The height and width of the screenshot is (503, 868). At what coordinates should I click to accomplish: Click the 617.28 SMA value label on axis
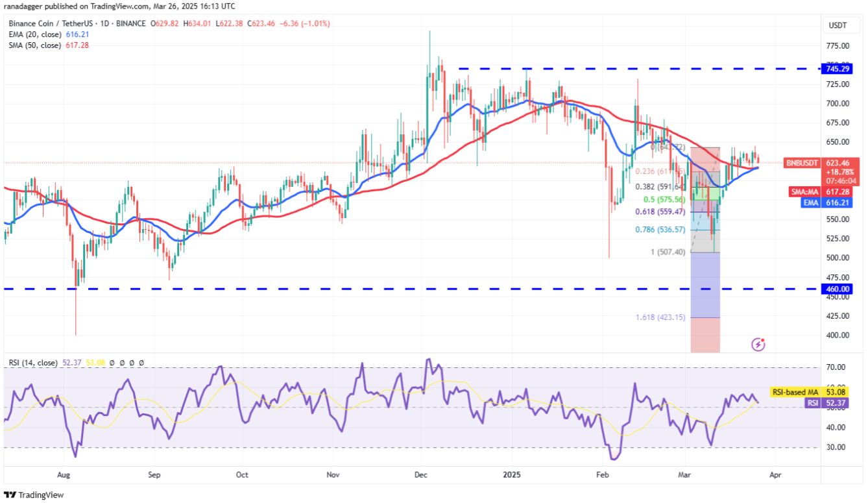837,192
